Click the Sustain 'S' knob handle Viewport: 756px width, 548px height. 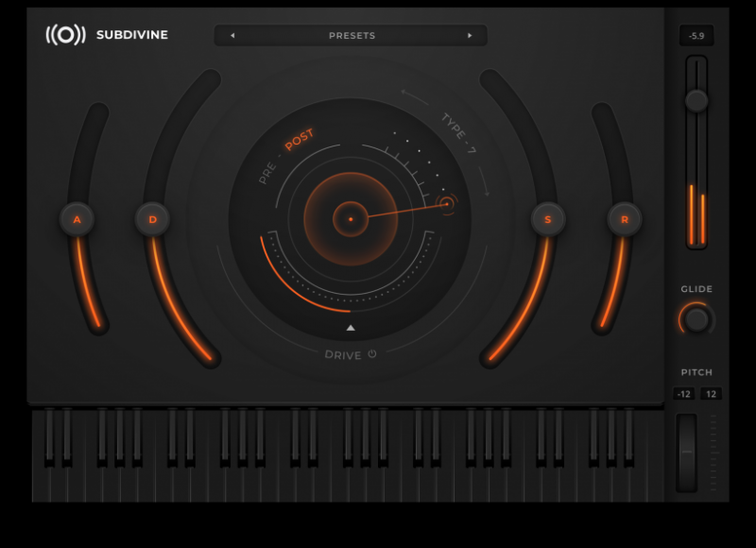point(548,219)
